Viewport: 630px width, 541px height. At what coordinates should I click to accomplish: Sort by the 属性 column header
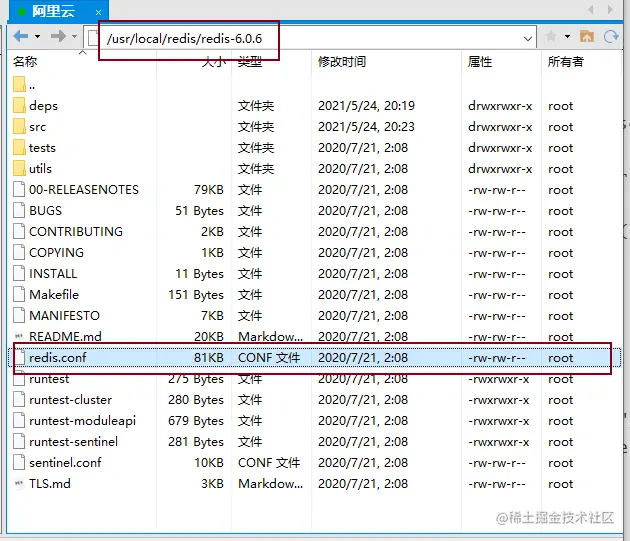click(x=480, y=61)
